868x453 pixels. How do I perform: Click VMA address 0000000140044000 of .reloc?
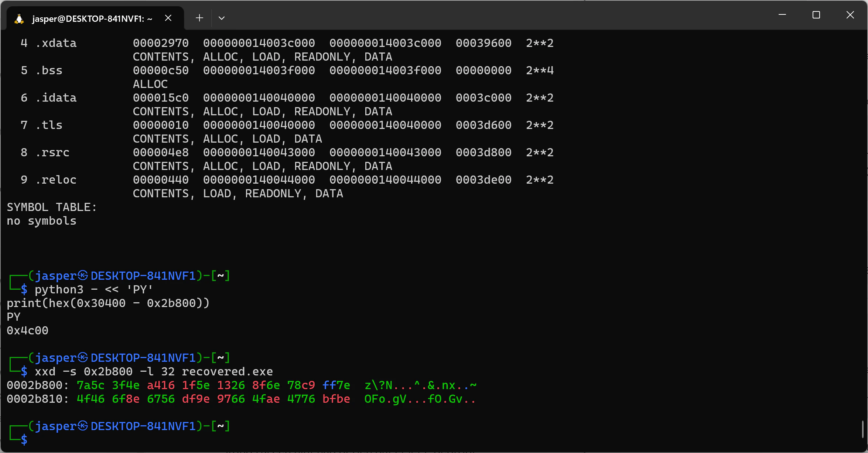[x=259, y=180]
